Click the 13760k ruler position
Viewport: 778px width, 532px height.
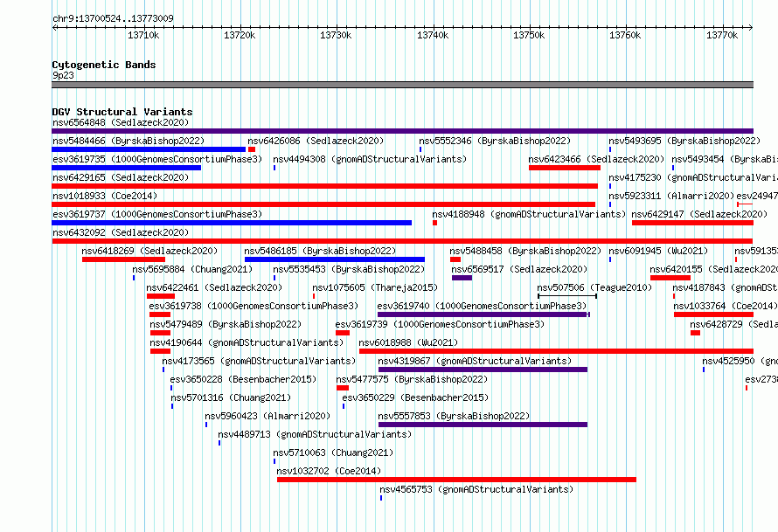625,35
